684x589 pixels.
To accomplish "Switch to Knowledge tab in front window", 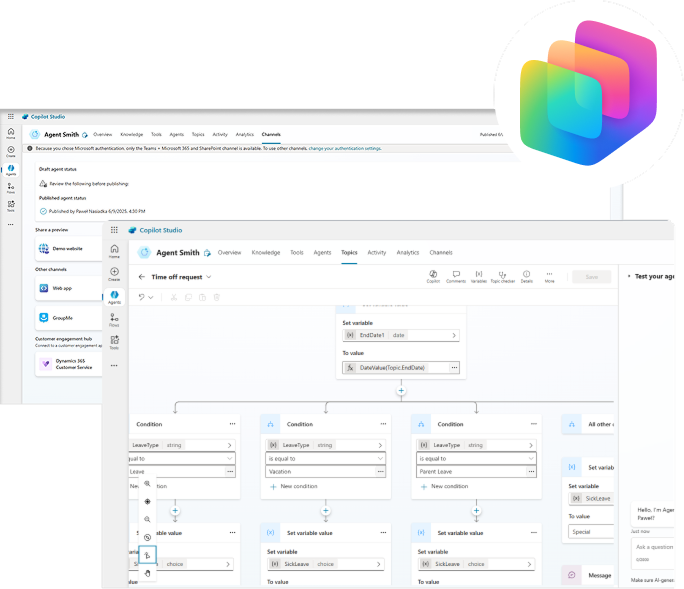I will point(266,253).
